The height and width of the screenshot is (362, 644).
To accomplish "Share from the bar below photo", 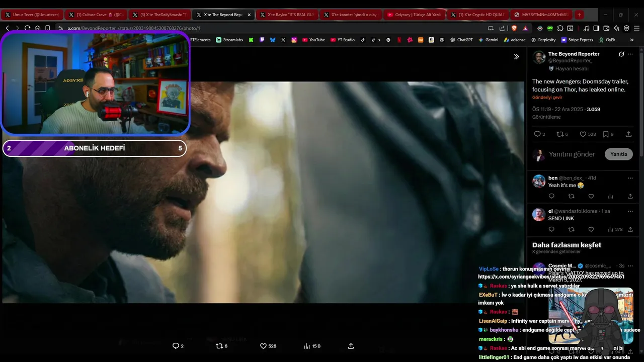I will pyautogui.click(x=351, y=346).
